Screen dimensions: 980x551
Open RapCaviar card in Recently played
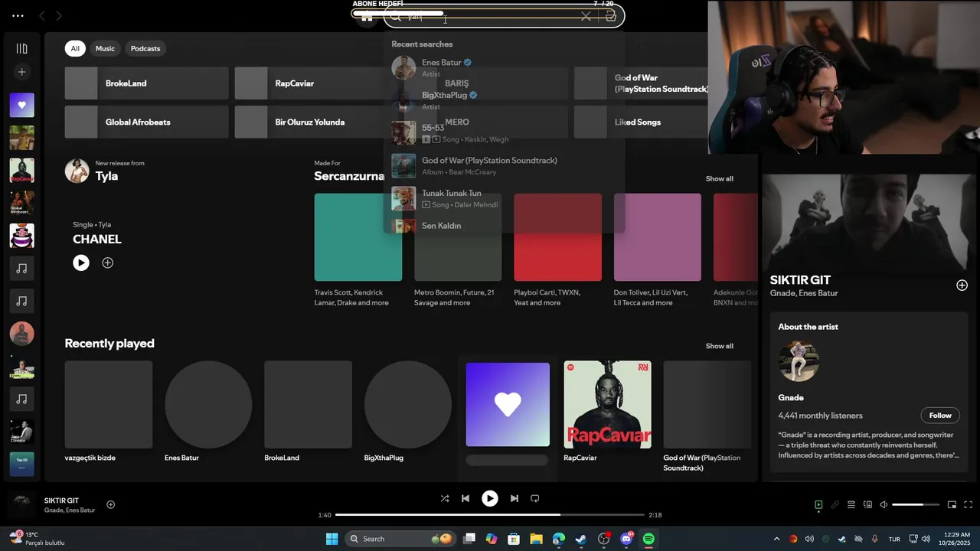pos(607,412)
